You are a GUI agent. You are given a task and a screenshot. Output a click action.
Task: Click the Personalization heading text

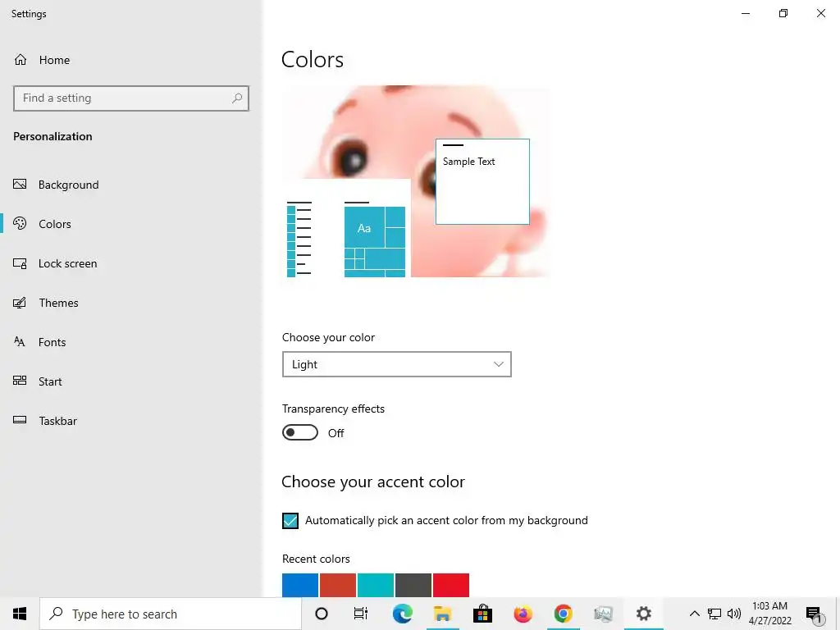click(52, 136)
